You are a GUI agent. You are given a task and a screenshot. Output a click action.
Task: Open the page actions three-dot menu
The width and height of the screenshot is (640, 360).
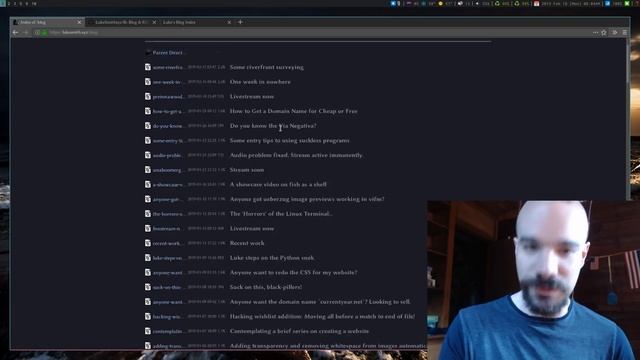pyautogui.click(x=596, y=32)
